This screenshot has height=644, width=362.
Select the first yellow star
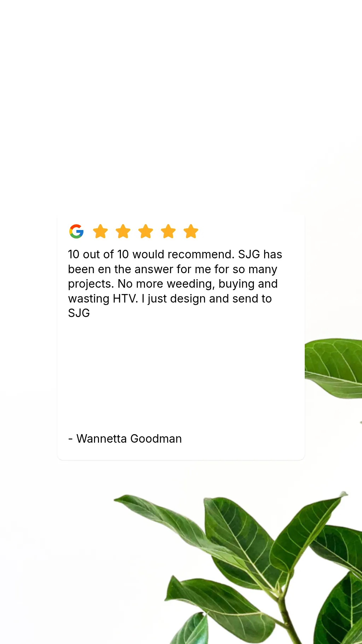click(100, 231)
